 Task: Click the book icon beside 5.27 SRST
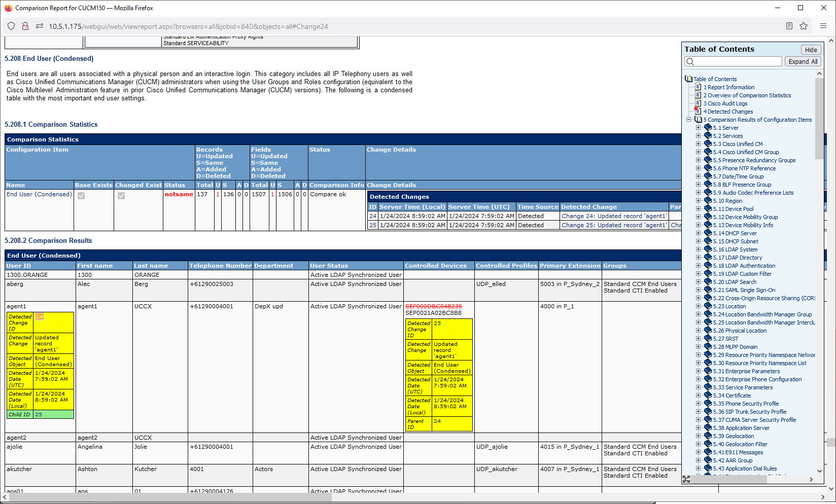tap(708, 339)
